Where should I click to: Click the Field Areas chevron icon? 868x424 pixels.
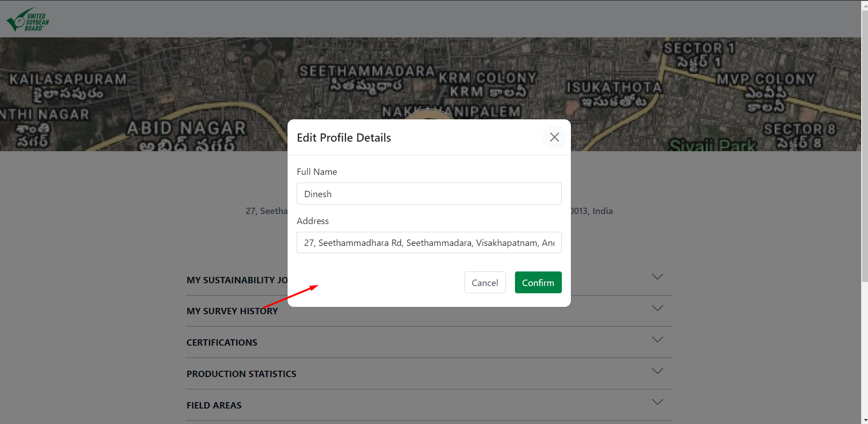click(x=657, y=402)
